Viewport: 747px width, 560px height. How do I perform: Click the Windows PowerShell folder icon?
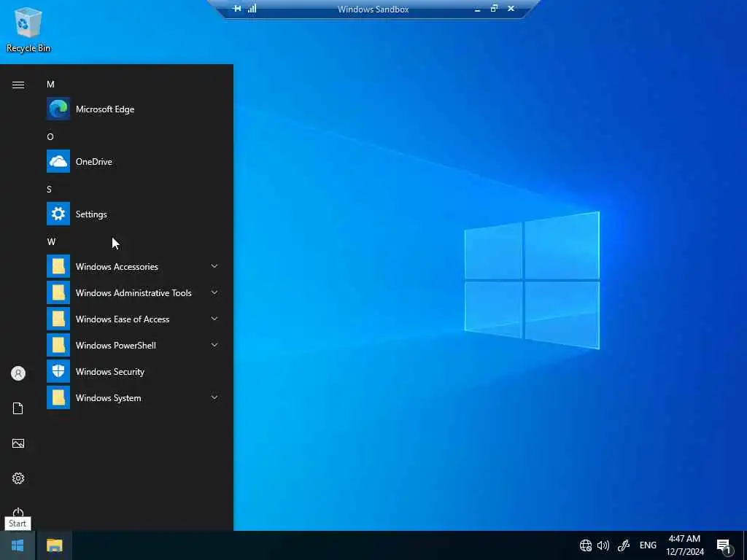coord(58,345)
